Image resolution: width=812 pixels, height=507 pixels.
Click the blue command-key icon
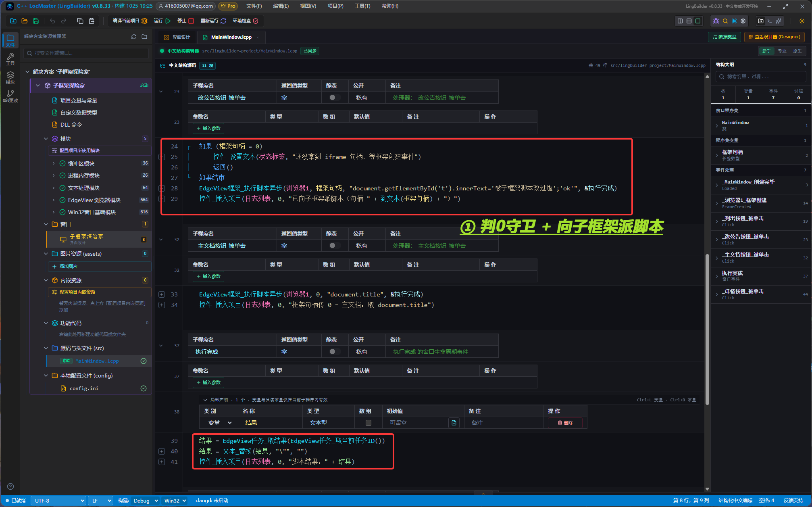pyautogui.click(x=734, y=21)
